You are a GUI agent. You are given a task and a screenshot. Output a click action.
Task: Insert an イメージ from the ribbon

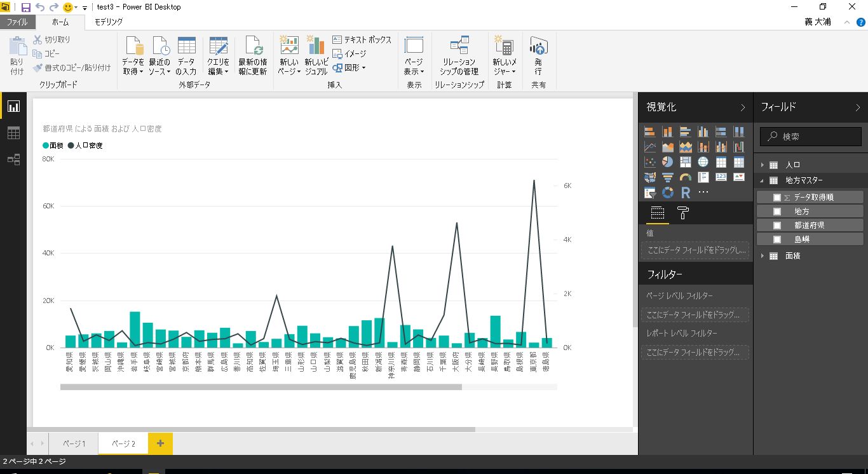coord(349,54)
